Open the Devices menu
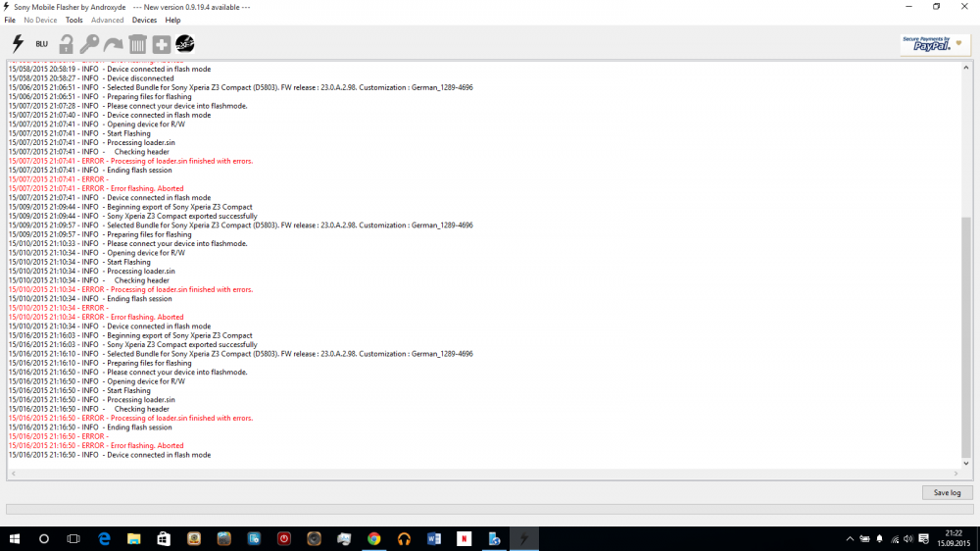 [144, 20]
